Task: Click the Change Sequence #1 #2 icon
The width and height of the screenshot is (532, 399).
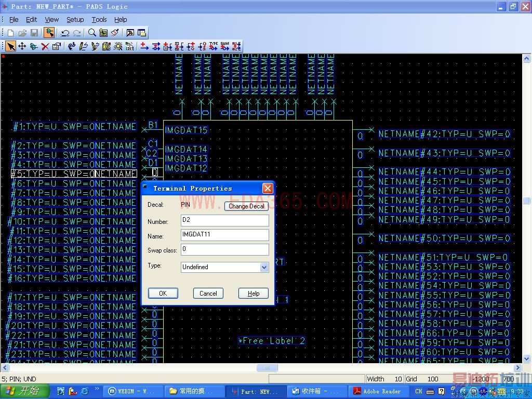Action: [x=236, y=46]
